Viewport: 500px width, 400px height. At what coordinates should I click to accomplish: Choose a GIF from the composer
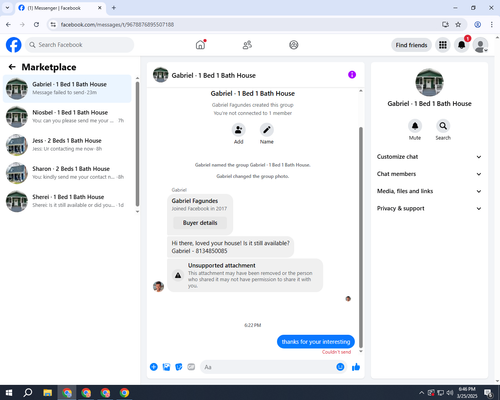tap(191, 367)
